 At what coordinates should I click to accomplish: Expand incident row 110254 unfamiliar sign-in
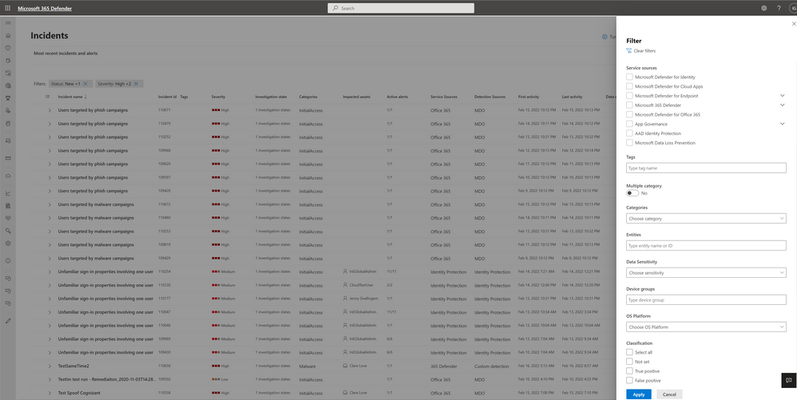[x=49, y=272]
